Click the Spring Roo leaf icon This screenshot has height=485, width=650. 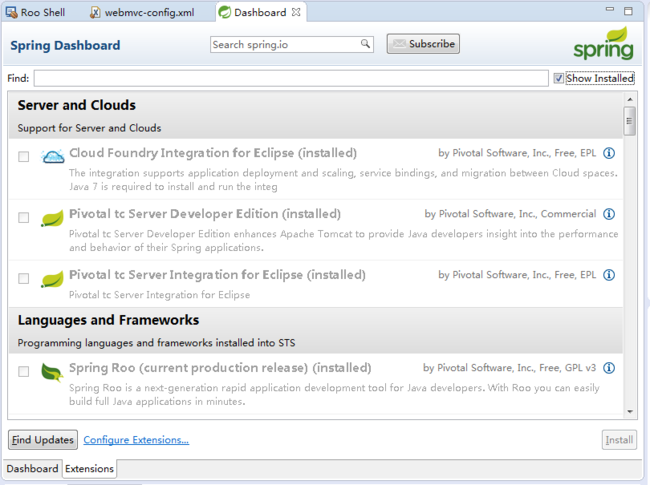52,372
